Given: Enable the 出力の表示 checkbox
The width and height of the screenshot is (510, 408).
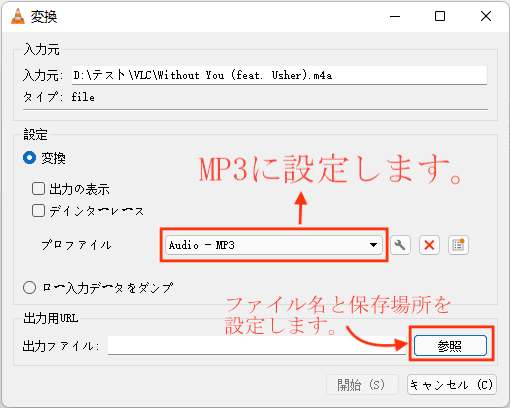Looking at the screenshot, I should 38,189.
